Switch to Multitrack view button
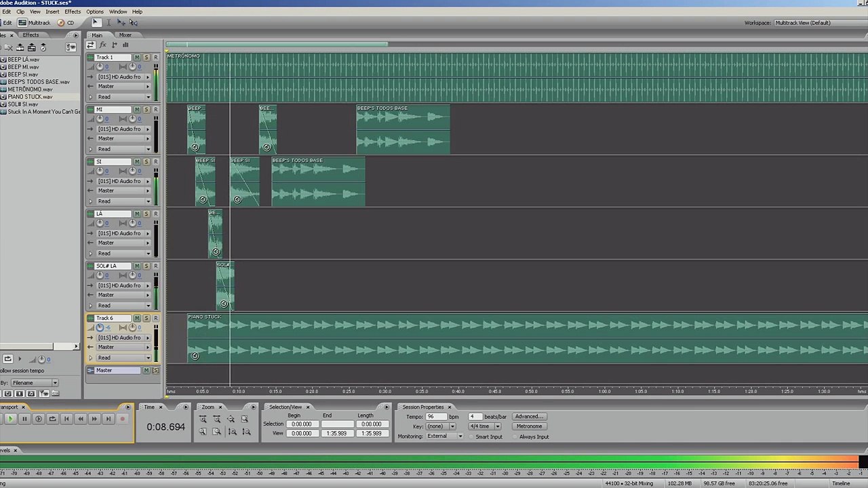The height and width of the screenshot is (488, 868). click(34, 22)
